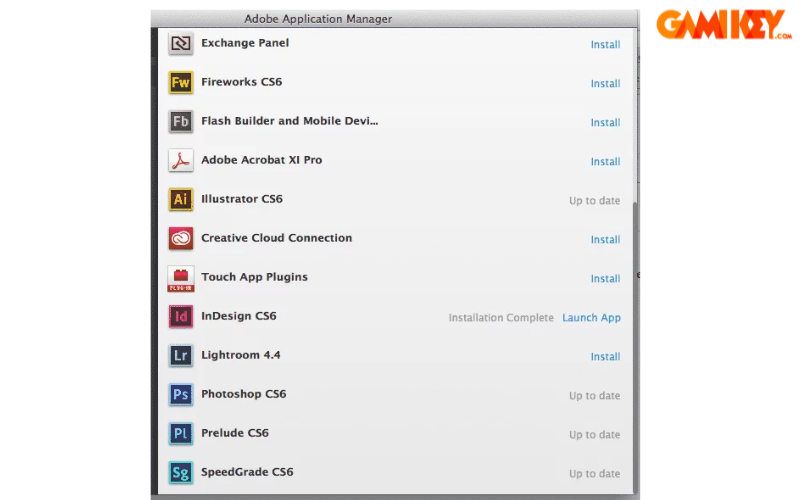Screen dimensions: 800x500
Task: Install Lightroom 4.4
Action: (x=605, y=357)
